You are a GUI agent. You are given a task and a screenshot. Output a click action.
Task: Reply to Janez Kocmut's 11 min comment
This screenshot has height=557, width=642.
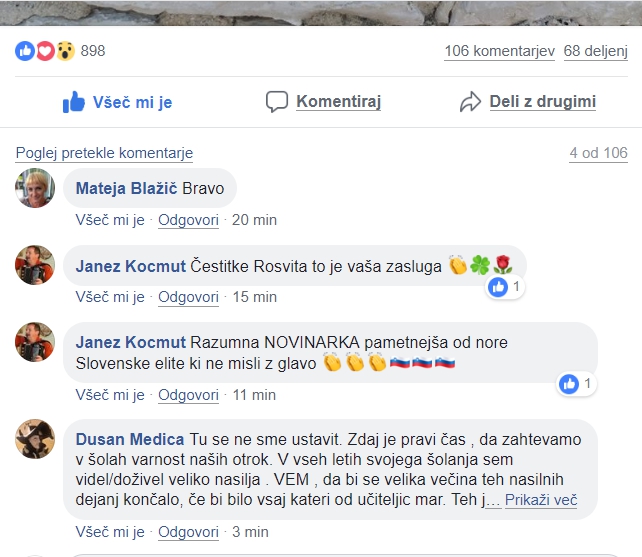188,395
